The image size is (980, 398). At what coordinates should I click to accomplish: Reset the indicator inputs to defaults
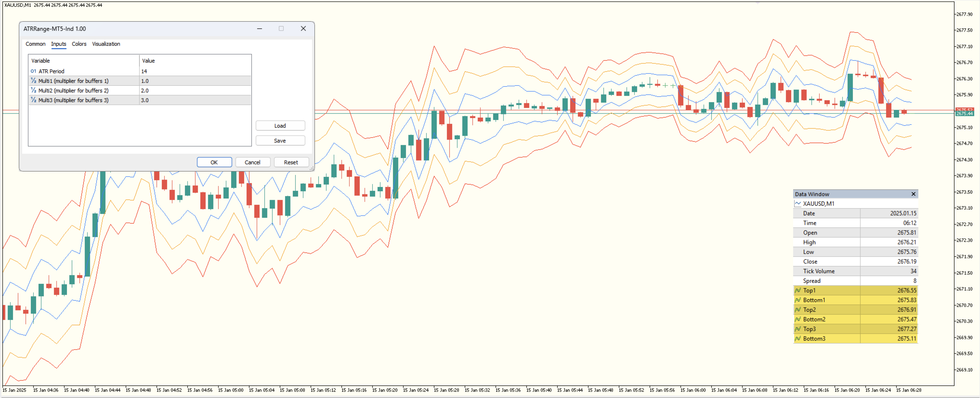click(x=291, y=162)
